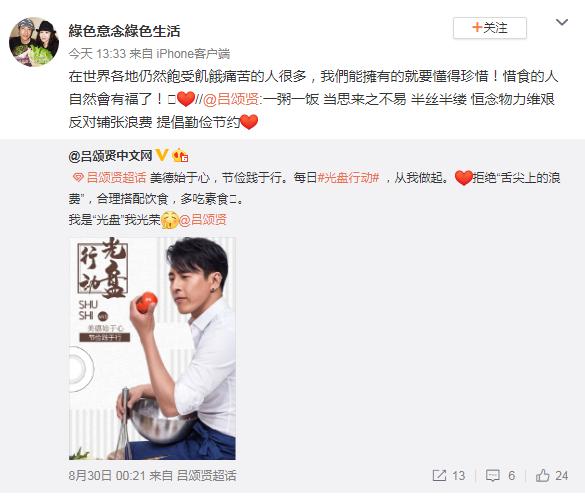
Task: Click the comment bubble icon
Action: [492, 475]
